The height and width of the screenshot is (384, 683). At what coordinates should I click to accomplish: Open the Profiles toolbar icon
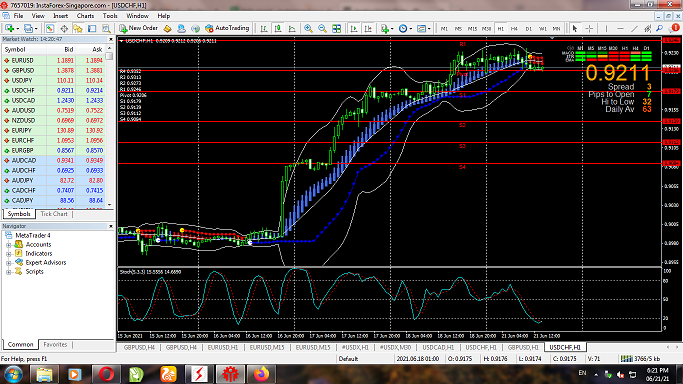point(28,28)
